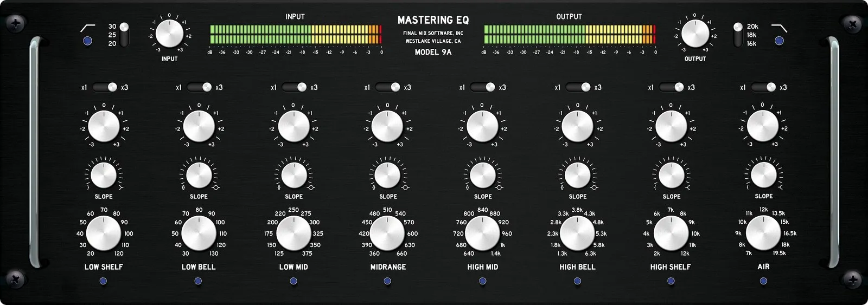
Task: Enable the LOW SHELF band LED button
Action: 104,281
